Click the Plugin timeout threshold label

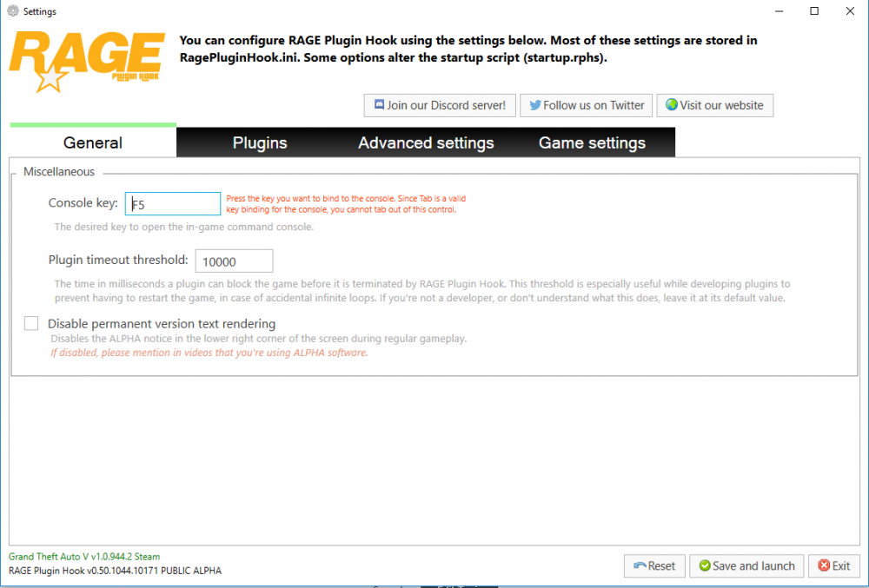pos(118,260)
